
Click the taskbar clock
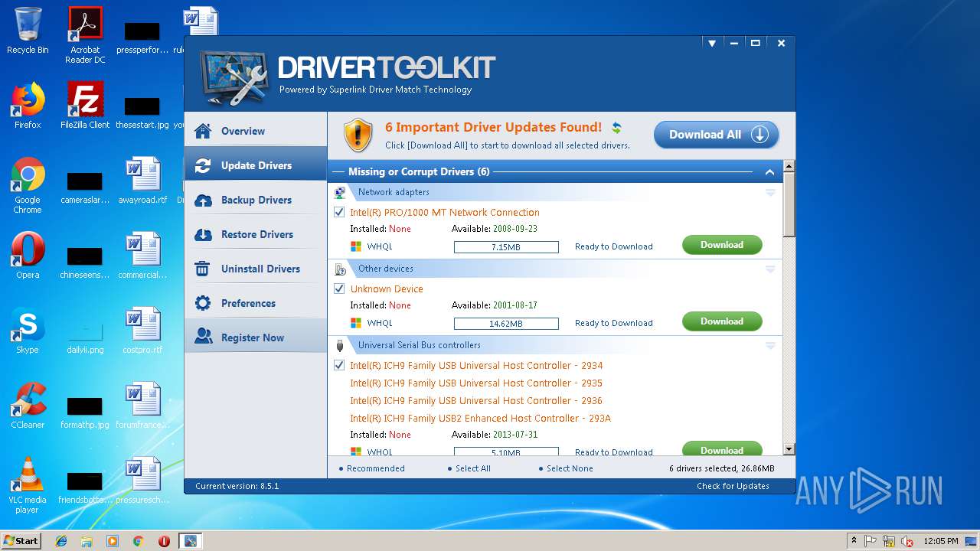click(941, 541)
